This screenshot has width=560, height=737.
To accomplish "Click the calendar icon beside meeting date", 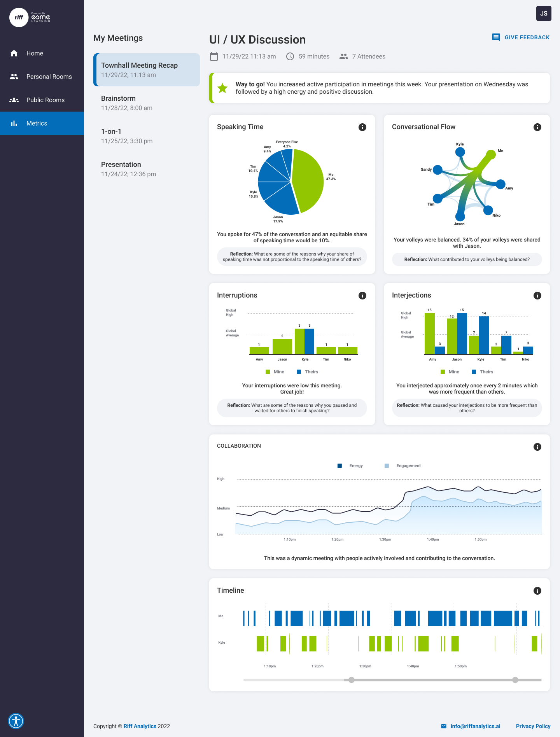I will tap(214, 56).
